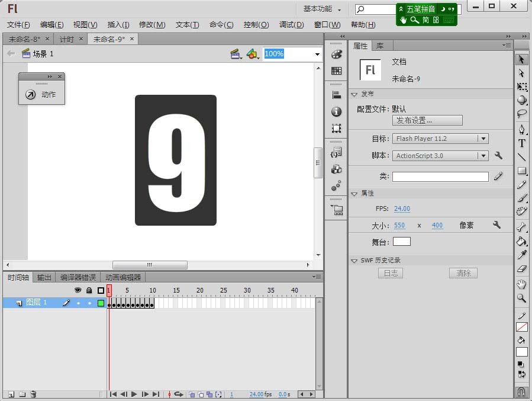Image resolution: width=532 pixels, height=401 pixels.
Task: Open the timeline panel options menu
Action: pyautogui.click(x=317, y=277)
